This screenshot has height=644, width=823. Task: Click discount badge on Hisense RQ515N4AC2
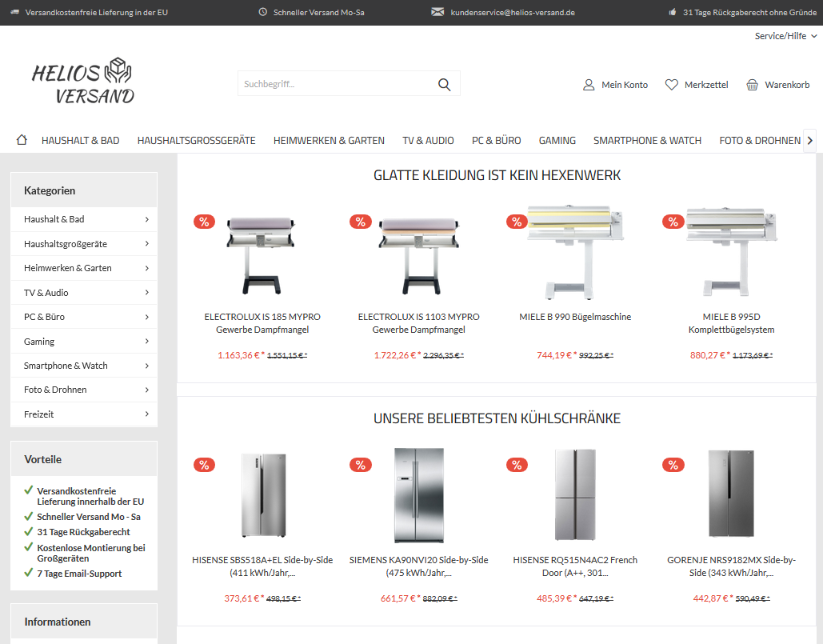coord(517,465)
